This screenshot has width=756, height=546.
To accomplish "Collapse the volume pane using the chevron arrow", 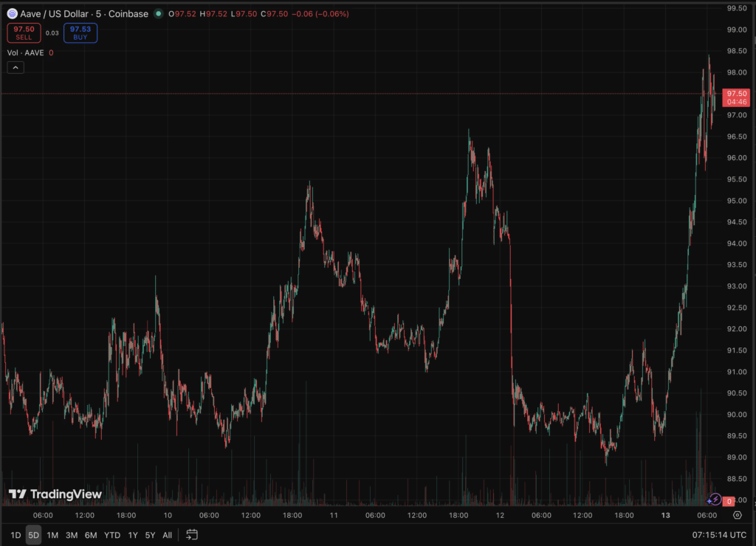I will [x=15, y=67].
